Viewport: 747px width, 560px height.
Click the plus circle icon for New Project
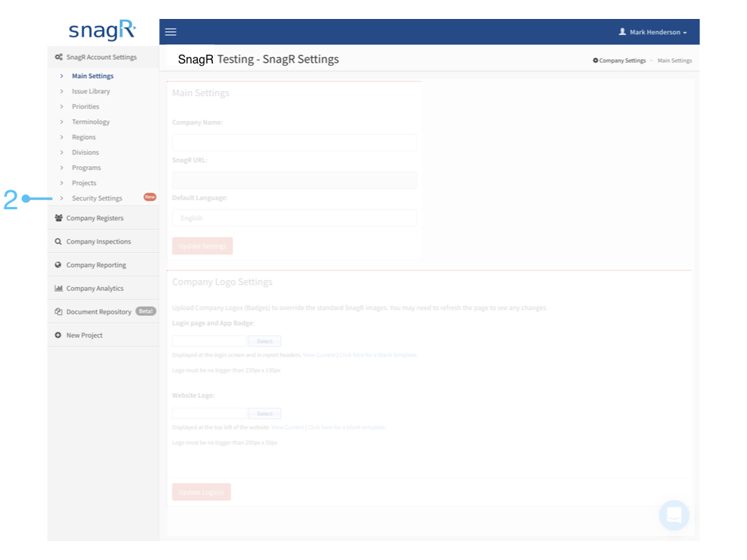pos(58,335)
